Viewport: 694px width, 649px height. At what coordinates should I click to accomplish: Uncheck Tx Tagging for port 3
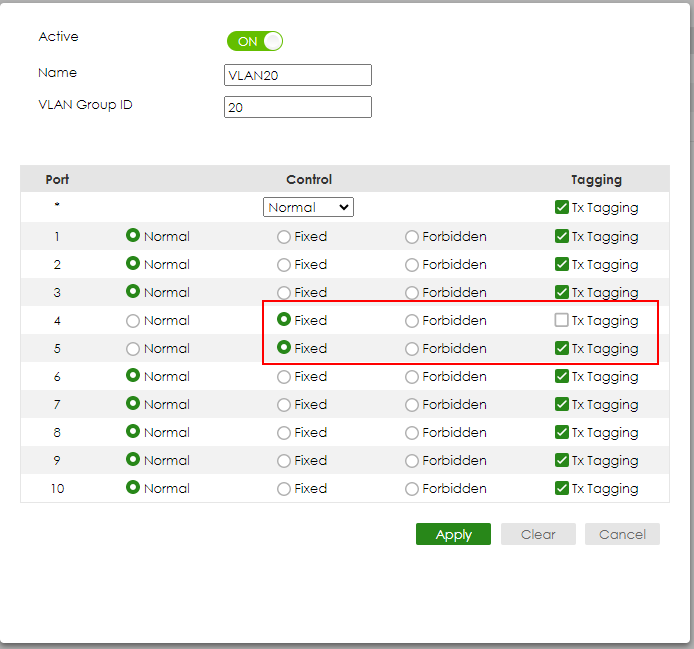562,293
